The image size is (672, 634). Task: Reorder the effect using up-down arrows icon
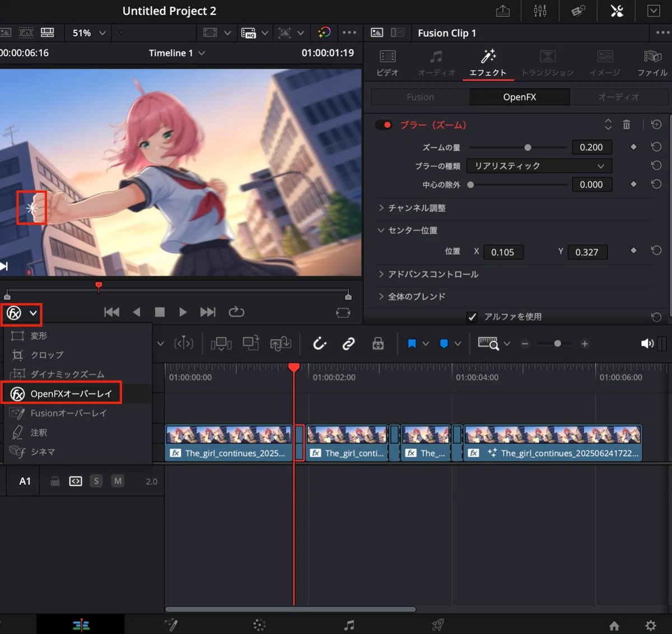[608, 125]
